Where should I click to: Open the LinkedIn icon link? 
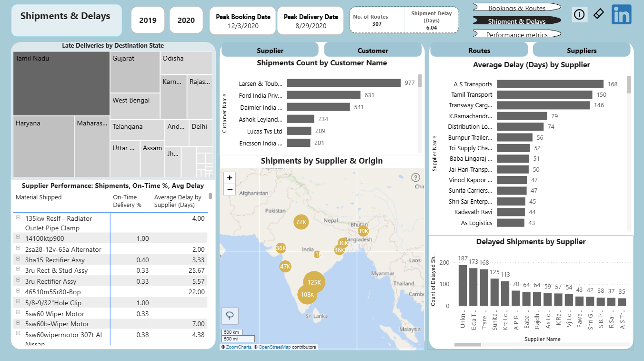(x=622, y=15)
